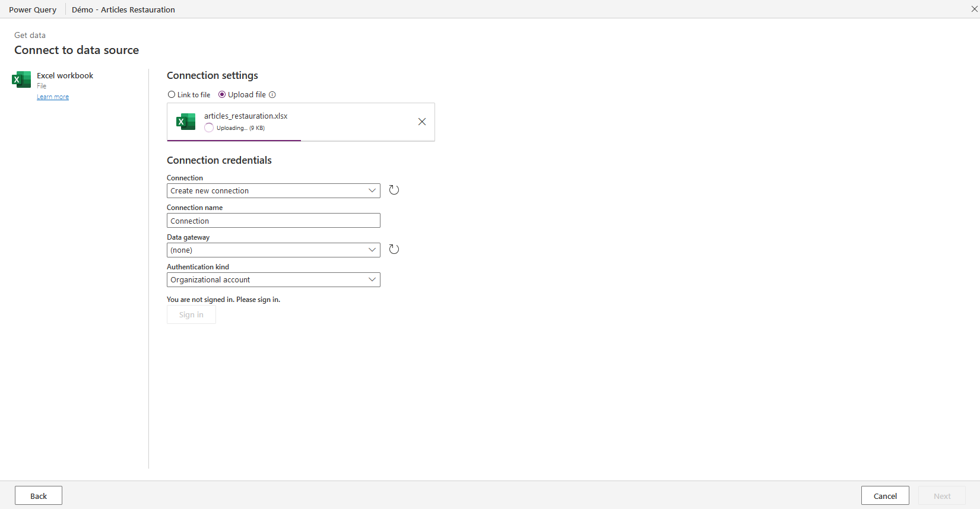Click the Connection credentials heading

pyautogui.click(x=219, y=160)
